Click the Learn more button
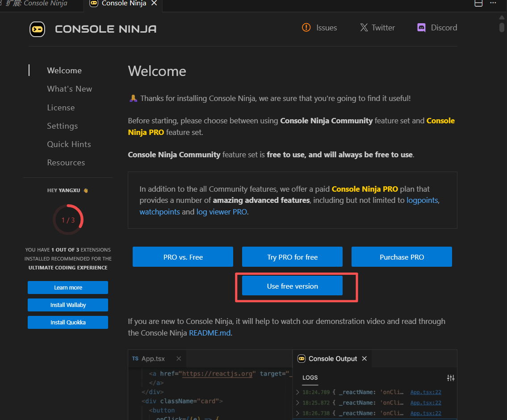507x420 pixels. [68, 287]
